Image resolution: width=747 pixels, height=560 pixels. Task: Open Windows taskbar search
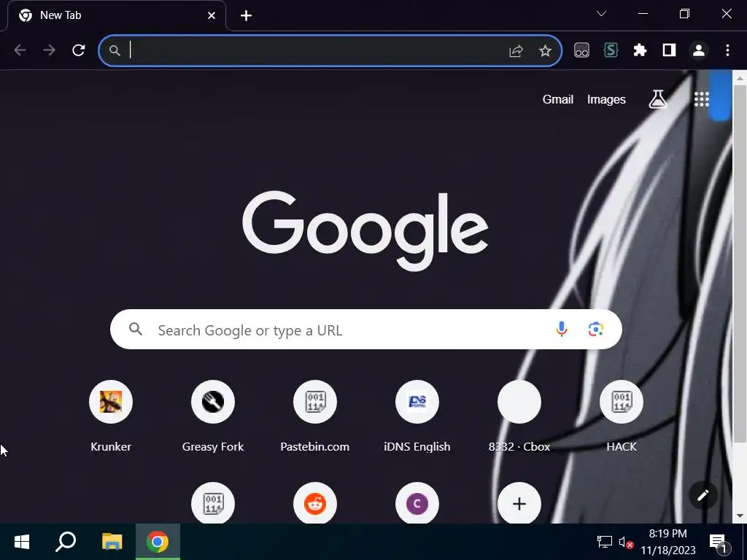66,542
